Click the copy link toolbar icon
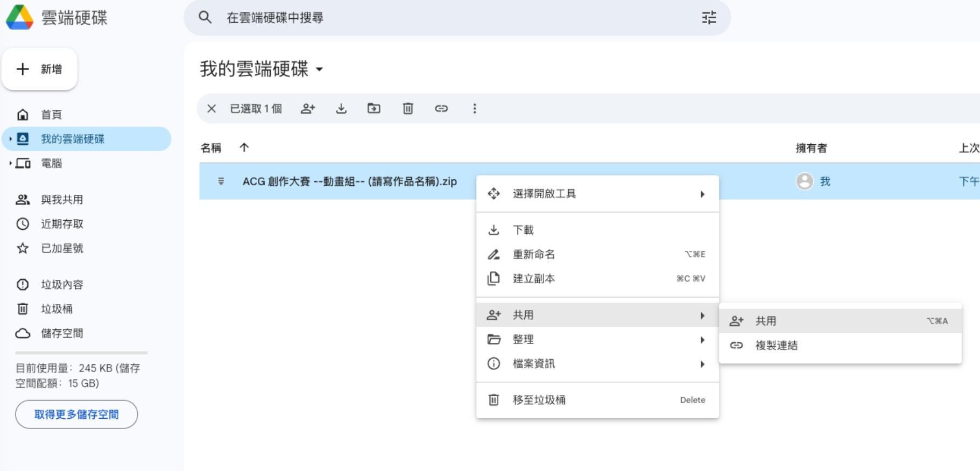Viewport: 980px width, 471px height. point(441,109)
